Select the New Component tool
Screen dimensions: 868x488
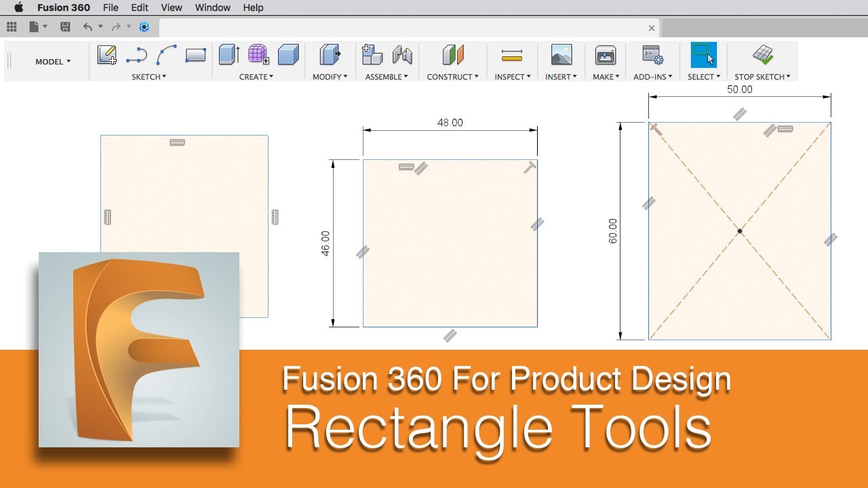[x=372, y=55]
